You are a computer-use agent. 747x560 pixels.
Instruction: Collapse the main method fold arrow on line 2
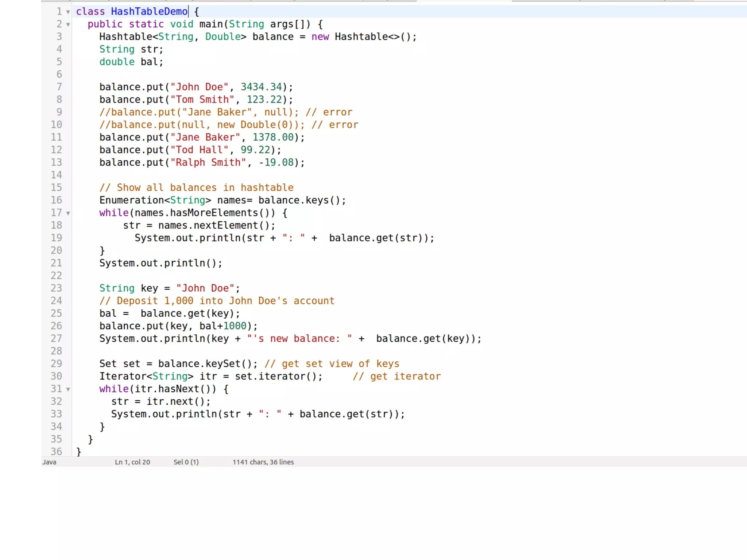[x=68, y=25]
